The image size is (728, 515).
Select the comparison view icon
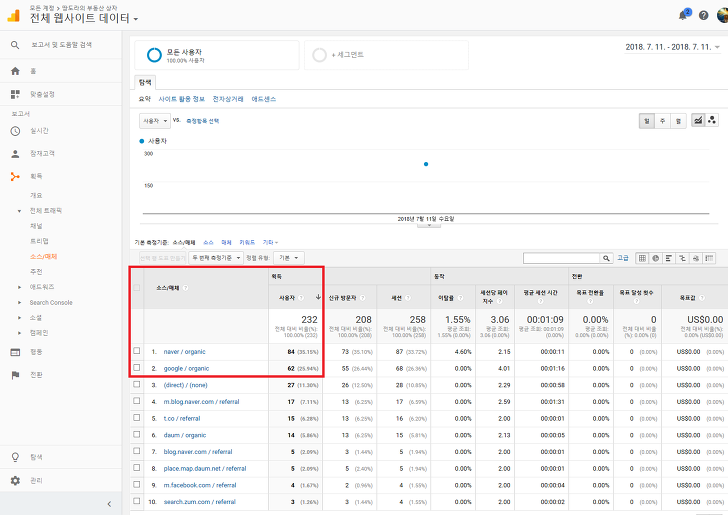pyautogui.click(x=682, y=258)
